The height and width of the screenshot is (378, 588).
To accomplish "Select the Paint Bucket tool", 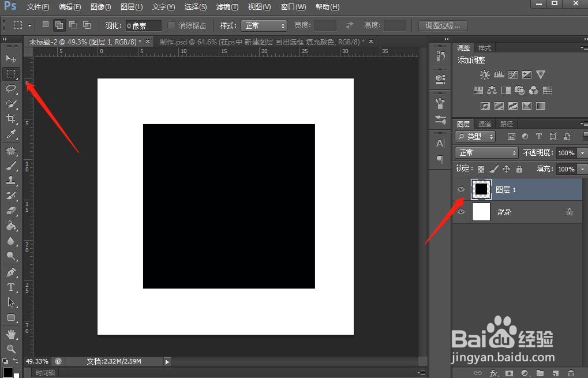I will pos(11,226).
